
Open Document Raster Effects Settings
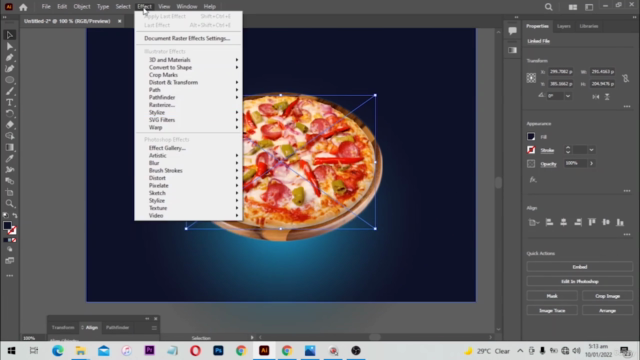tap(188, 38)
